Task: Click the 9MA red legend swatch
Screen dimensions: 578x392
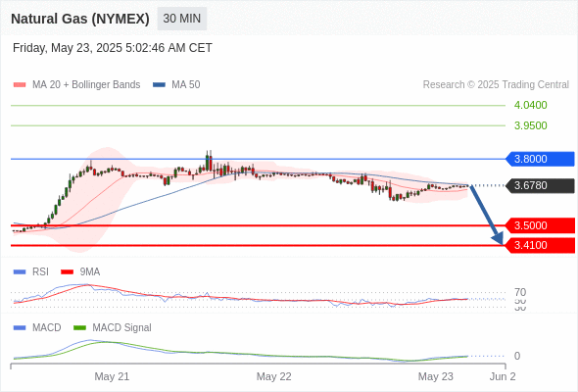Action: click(67, 272)
